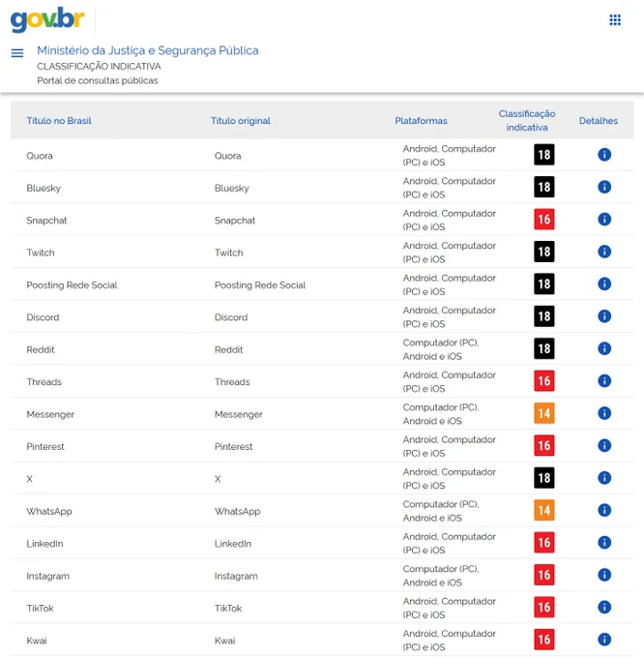This screenshot has height=658, width=644.
Task: Open the gov.br apps grid icon
Action: (x=615, y=20)
